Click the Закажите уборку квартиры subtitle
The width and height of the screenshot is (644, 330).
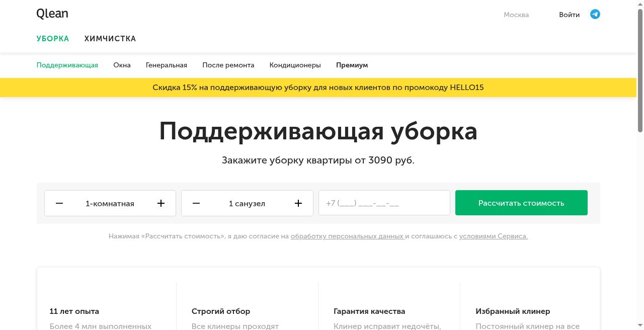pyautogui.click(x=318, y=160)
